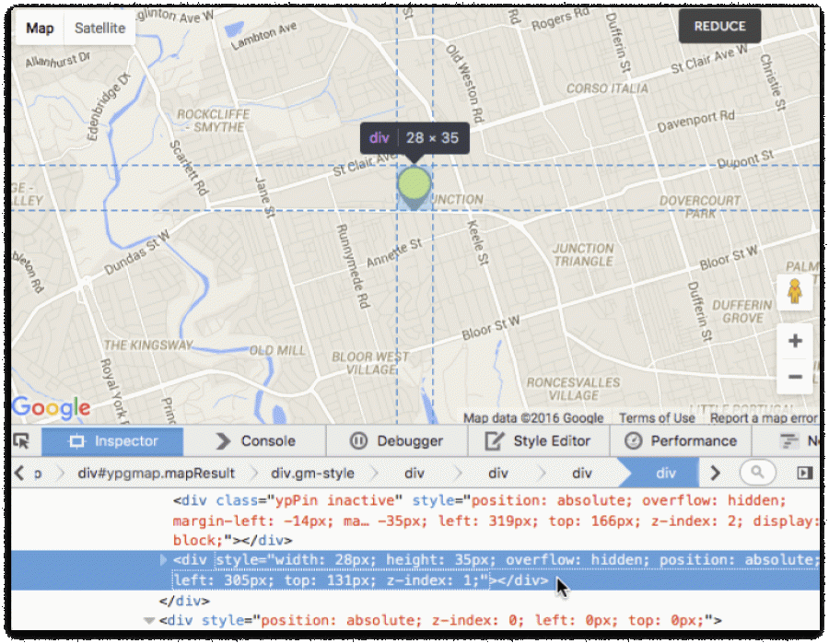Select div#ypgmap.mapResult breadcrumb
Screen dimensions: 829x644
[x=156, y=473]
